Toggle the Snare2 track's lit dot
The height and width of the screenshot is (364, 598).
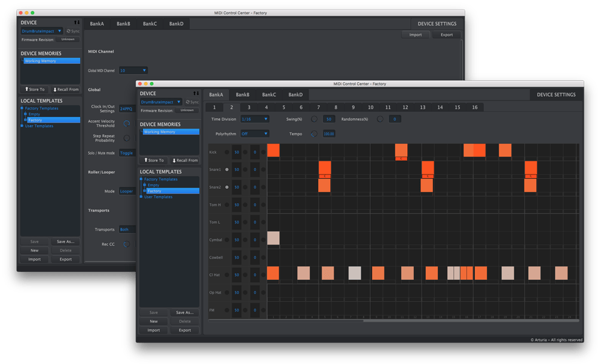(x=227, y=187)
